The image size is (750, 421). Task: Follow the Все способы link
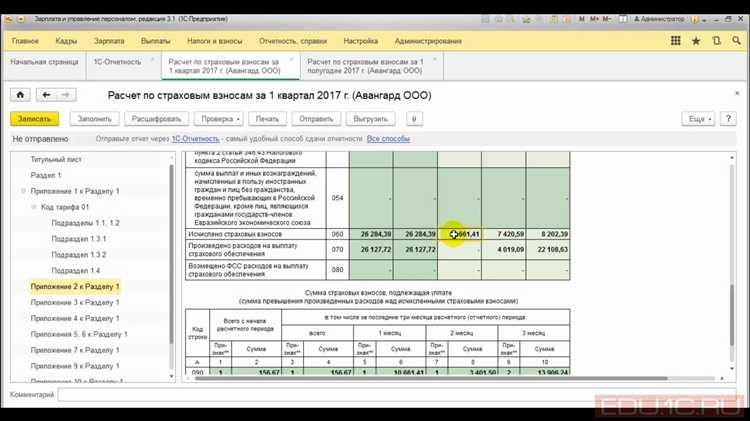click(x=388, y=139)
